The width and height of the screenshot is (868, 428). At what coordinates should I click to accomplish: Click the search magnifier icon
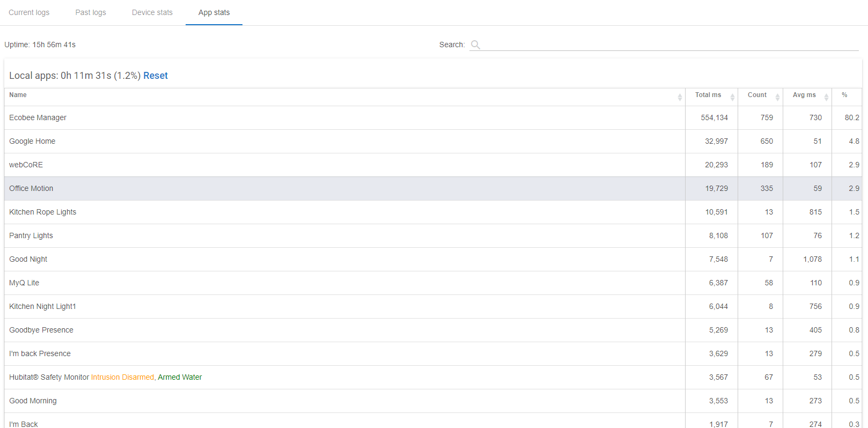click(475, 45)
